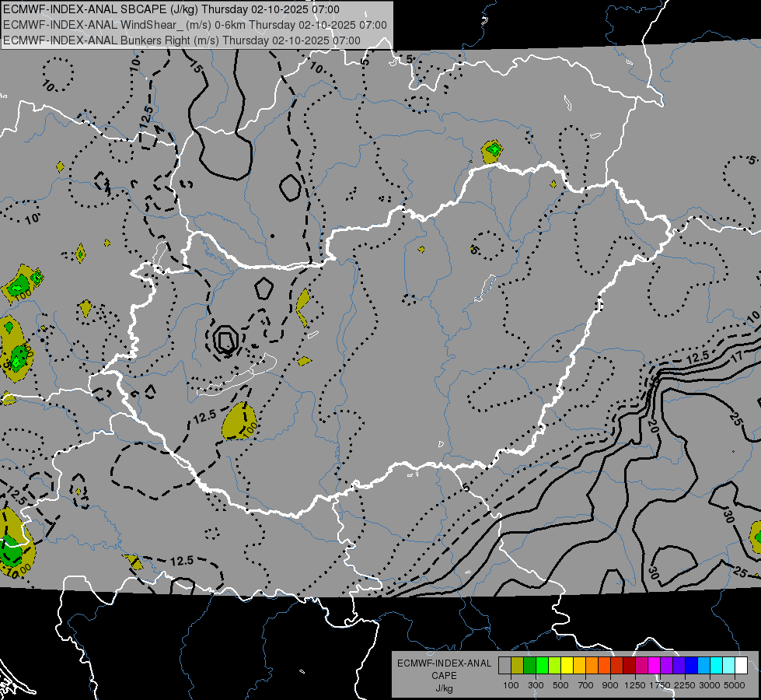
Task: Click the legend value 500
Action: click(560, 685)
